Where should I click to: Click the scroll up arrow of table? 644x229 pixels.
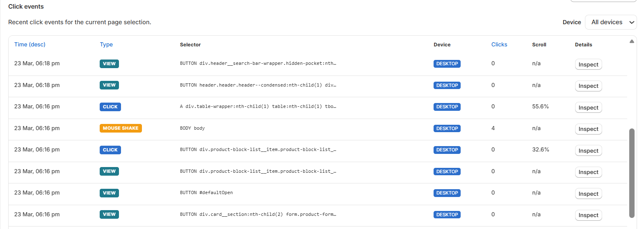coord(632,41)
